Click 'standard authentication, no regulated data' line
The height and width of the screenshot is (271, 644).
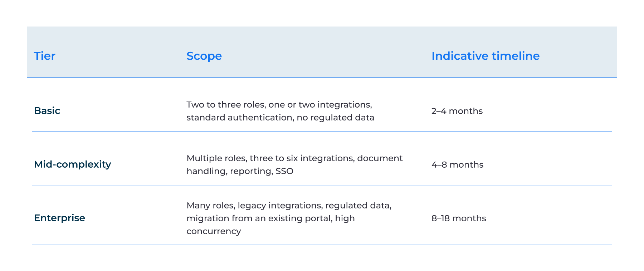click(x=280, y=118)
